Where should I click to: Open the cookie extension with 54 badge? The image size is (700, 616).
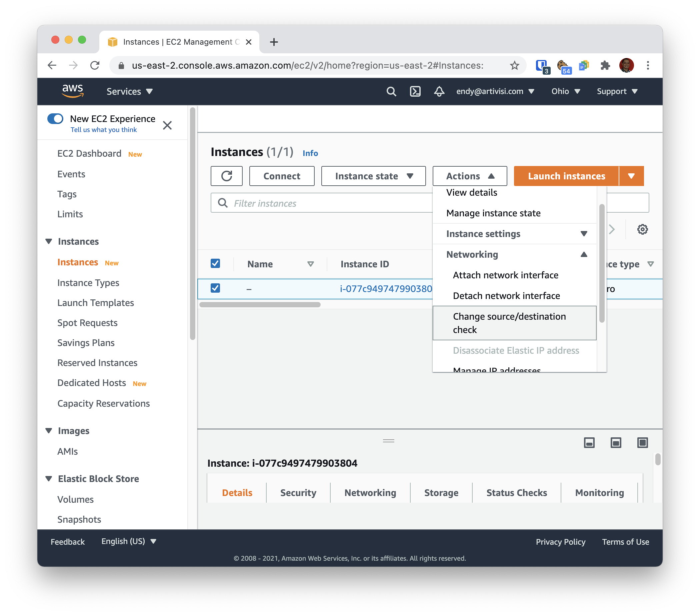563,66
